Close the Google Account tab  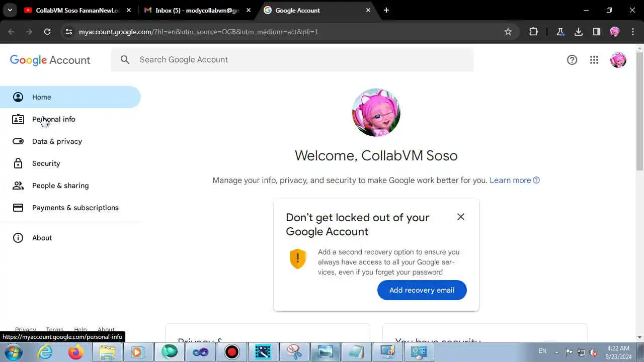point(368,10)
